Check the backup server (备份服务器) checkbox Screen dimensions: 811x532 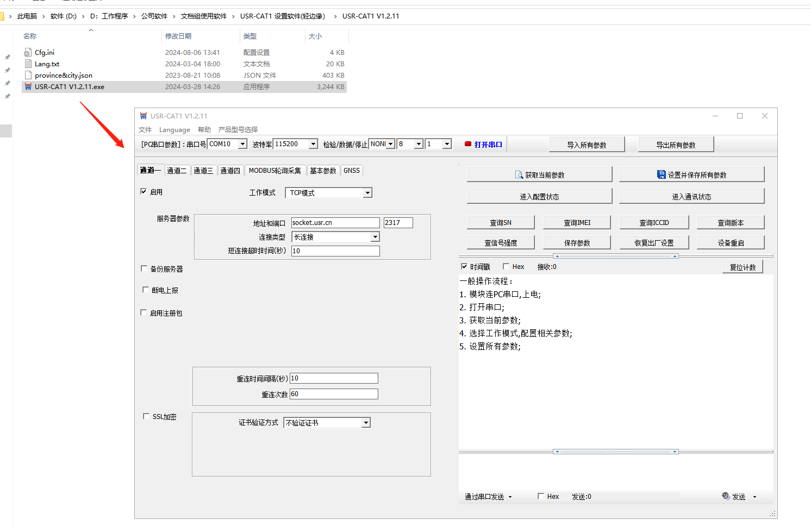[x=144, y=268]
